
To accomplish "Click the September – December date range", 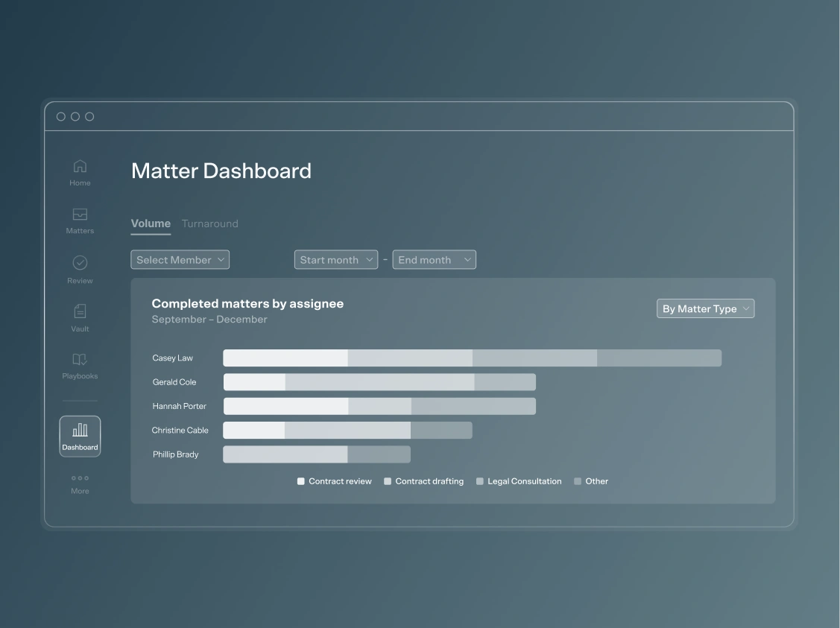I will (x=209, y=319).
